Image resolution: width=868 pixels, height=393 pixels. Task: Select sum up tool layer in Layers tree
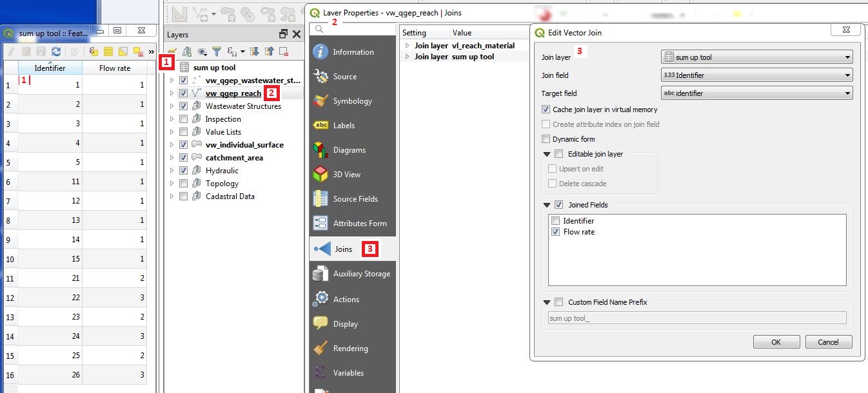coord(214,68)
